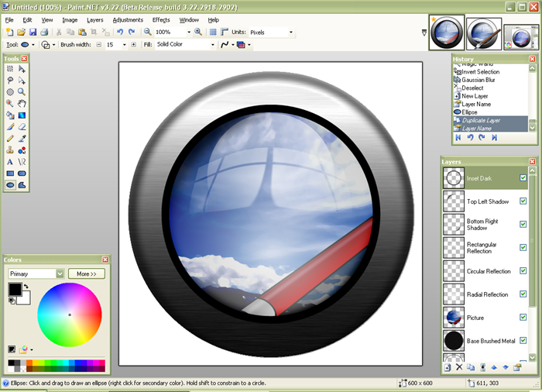
Task: Click the Print icon in toolbar
Action: 44,33
